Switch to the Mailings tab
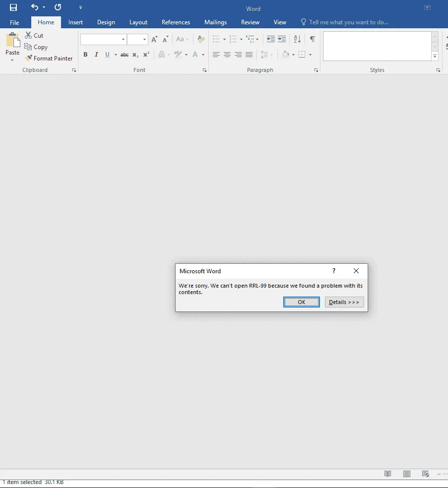Screen dimensions: 448x488 215,22
